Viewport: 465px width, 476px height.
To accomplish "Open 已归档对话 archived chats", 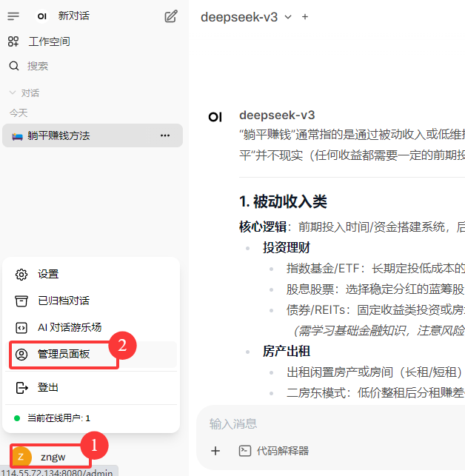I will click(63, 301).
